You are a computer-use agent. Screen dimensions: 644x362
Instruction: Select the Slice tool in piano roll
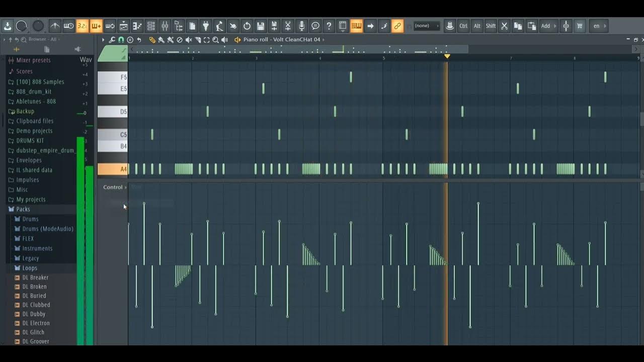[x=198, y=40]
